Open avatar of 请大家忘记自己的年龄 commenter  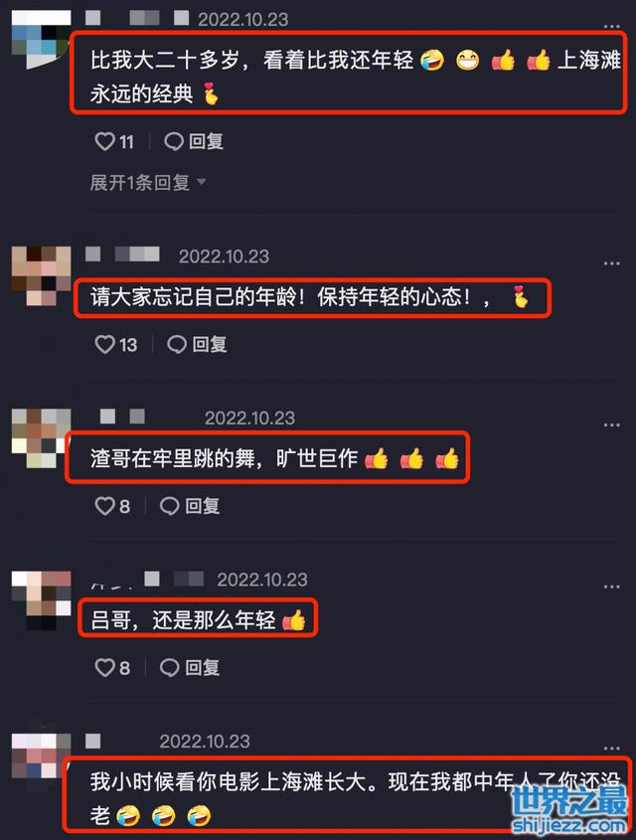41,276
